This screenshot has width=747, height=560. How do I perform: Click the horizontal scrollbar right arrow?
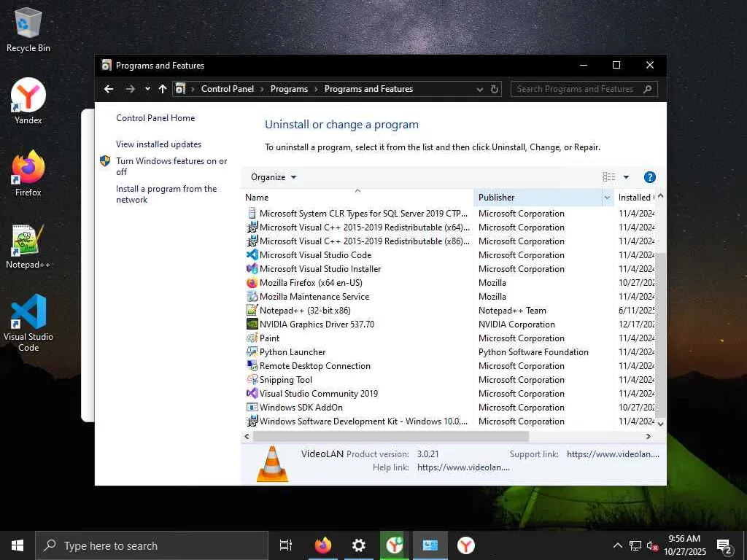(x=648, y=436)
